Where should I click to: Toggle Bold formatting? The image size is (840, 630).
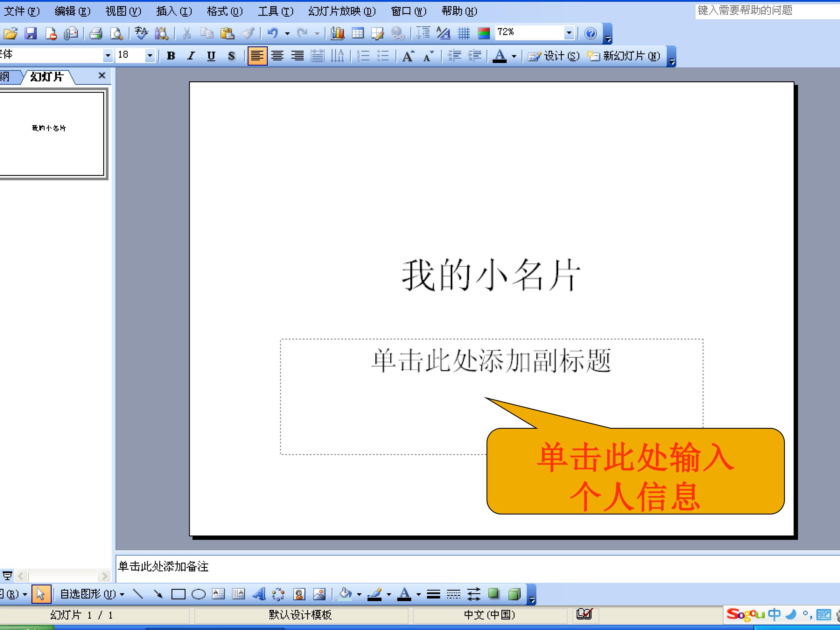tap(171, 56)
